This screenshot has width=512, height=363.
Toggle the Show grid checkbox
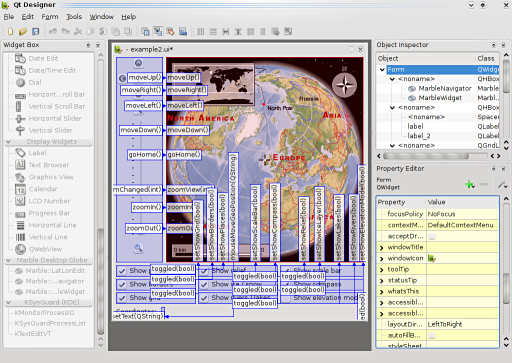(x=122, y=298)
